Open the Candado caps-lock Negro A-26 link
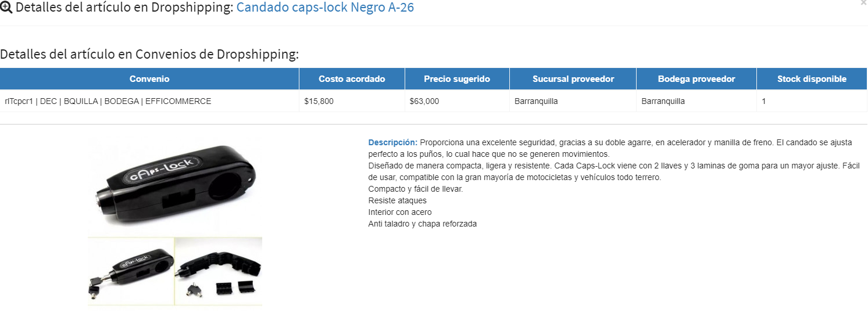 point(325,8)
